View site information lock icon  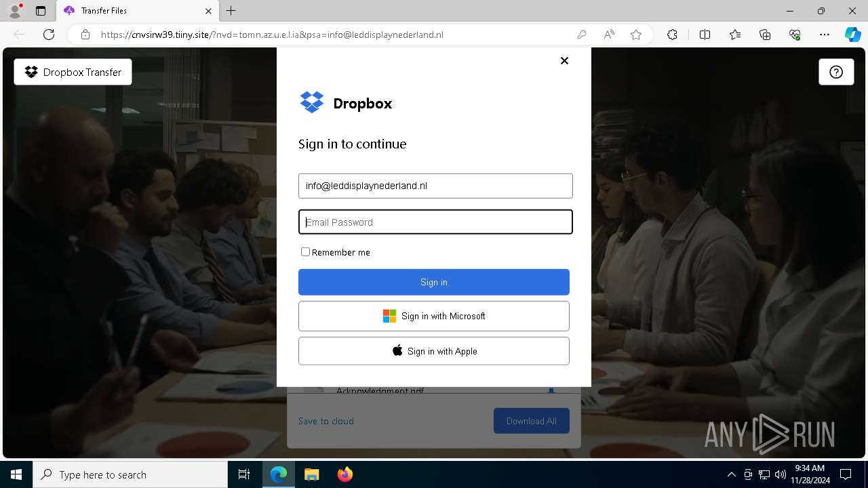click(x=85, y=35)
